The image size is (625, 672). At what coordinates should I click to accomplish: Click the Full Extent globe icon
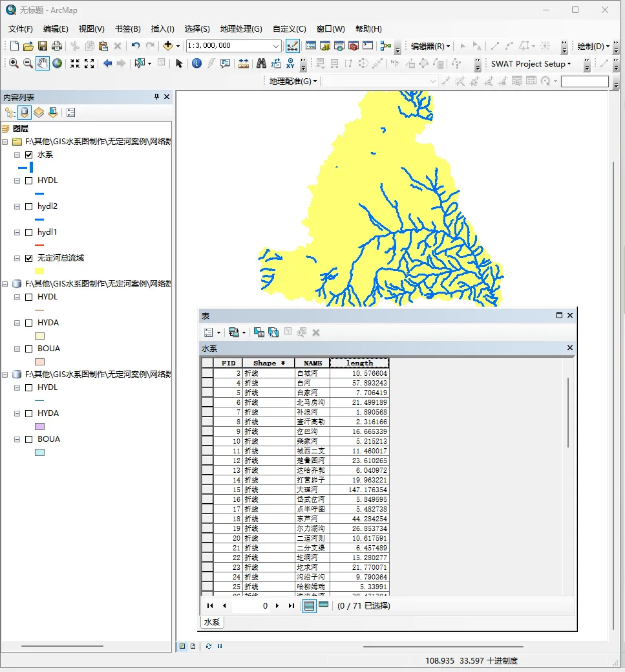[x=57, y=63]
